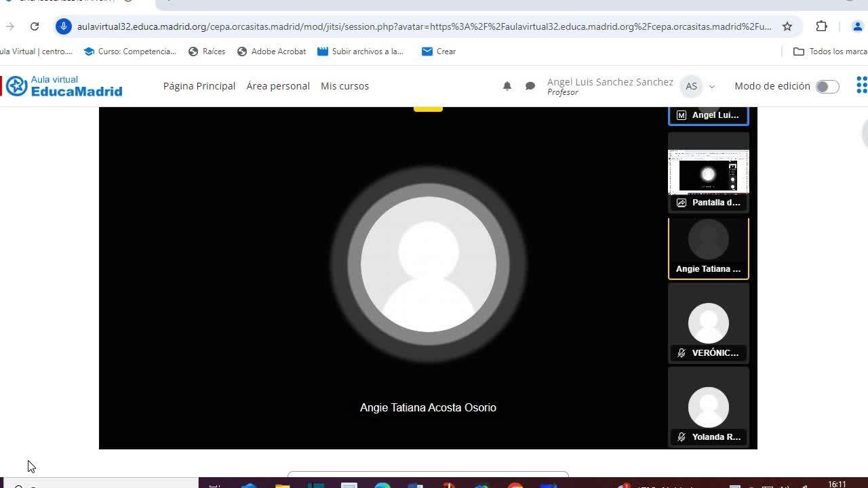The height and width of the screenshot is (488, 868).
Task: Reload the current browser page
Action: pos(35,26)
